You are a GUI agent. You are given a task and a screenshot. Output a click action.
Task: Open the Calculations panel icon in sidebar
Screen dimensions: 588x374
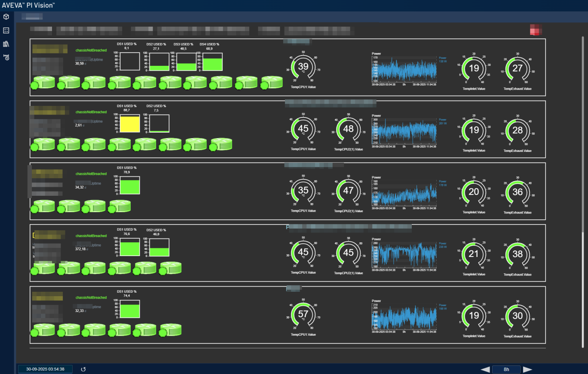6,31
